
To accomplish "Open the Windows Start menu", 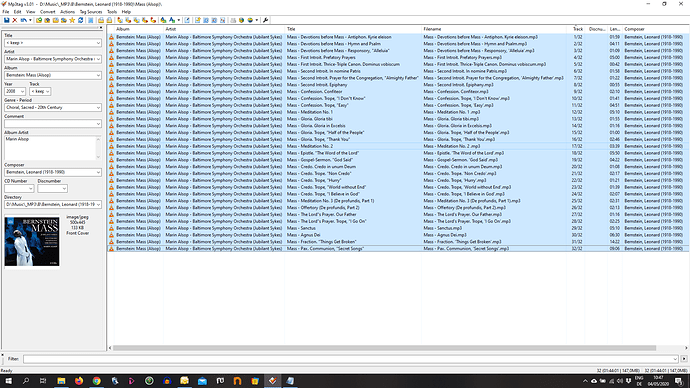I will click(x=8, y=381).
